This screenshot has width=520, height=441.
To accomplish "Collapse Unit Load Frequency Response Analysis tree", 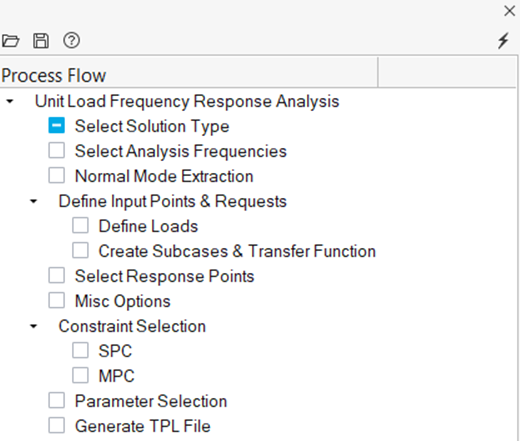I will click(x=10, y=101).
